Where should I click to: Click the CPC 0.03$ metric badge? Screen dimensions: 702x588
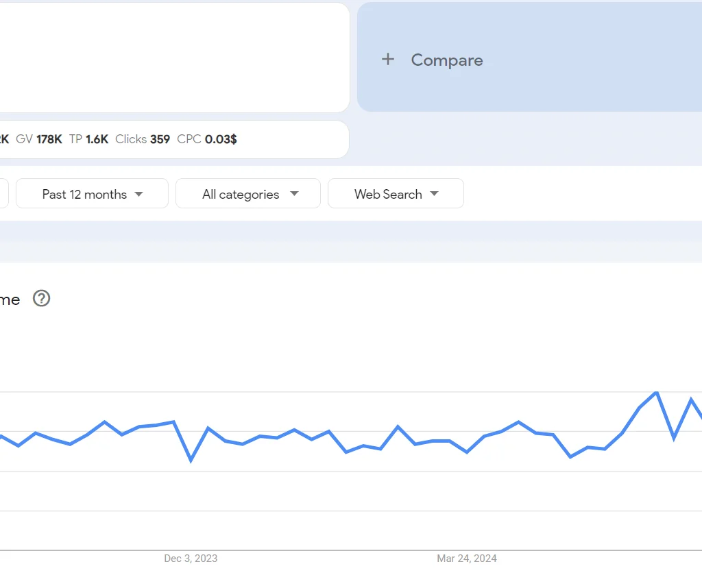point(206,139)
